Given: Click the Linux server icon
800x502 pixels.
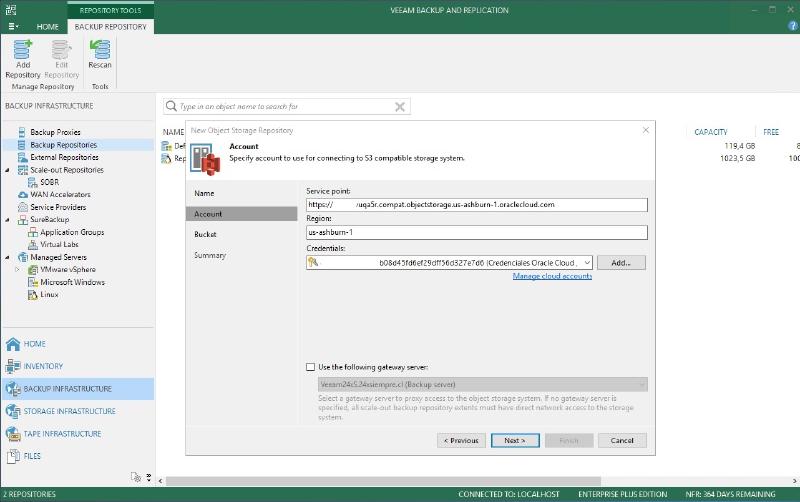Looking at the screenshot, I should (x=33, y=294).
